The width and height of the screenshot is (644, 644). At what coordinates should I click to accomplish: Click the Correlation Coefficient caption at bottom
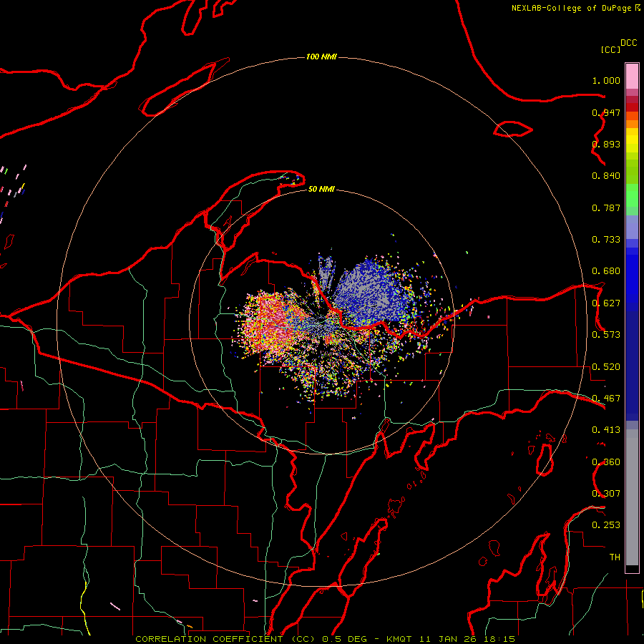click(325, 639)
